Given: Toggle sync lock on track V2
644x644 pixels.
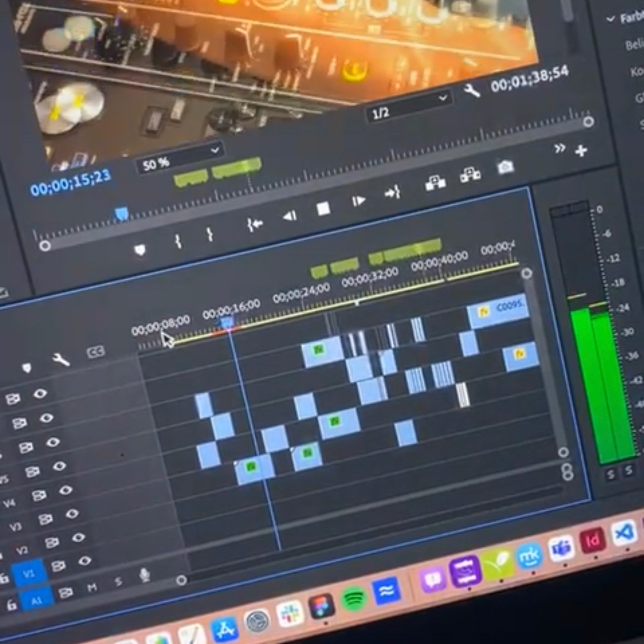Looking at the screenshot, I should point(52,543).
